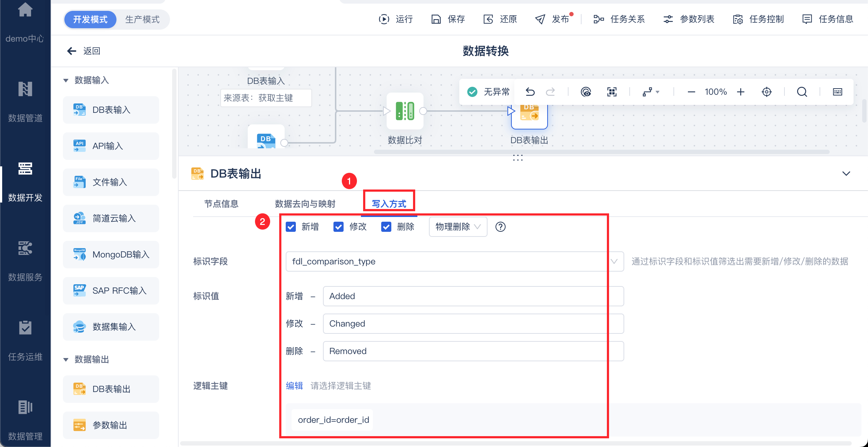
Task: Uncheck the 新增 checkbox
Action: tap(291, 227)
